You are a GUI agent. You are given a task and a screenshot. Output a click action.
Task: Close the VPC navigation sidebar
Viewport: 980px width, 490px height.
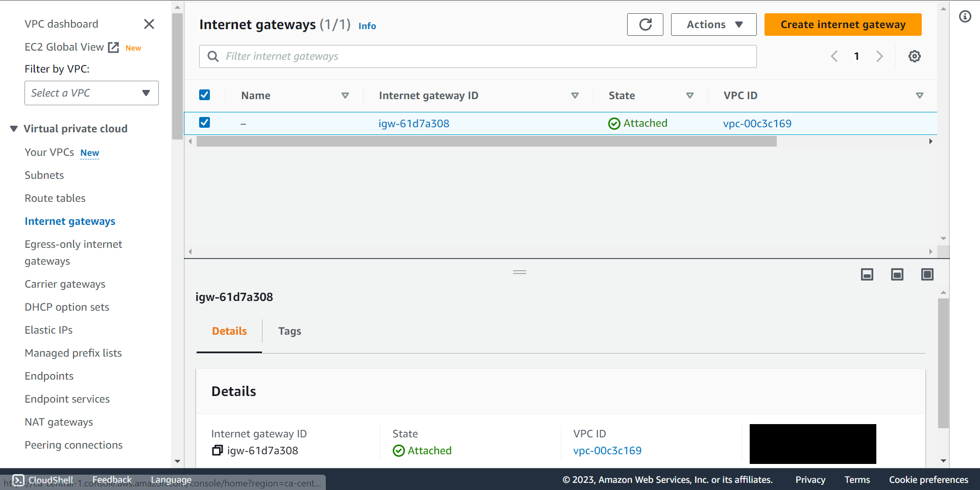[149, 24]
